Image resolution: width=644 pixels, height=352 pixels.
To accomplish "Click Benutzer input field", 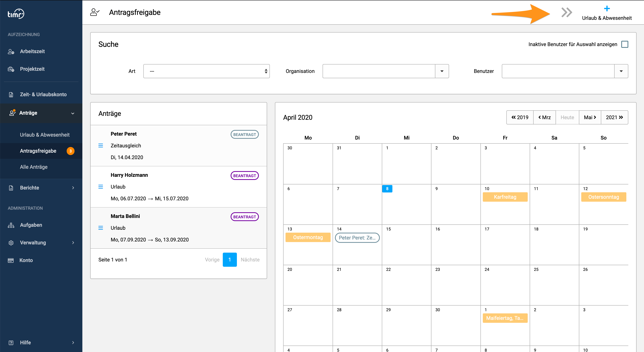I will 558,71.
